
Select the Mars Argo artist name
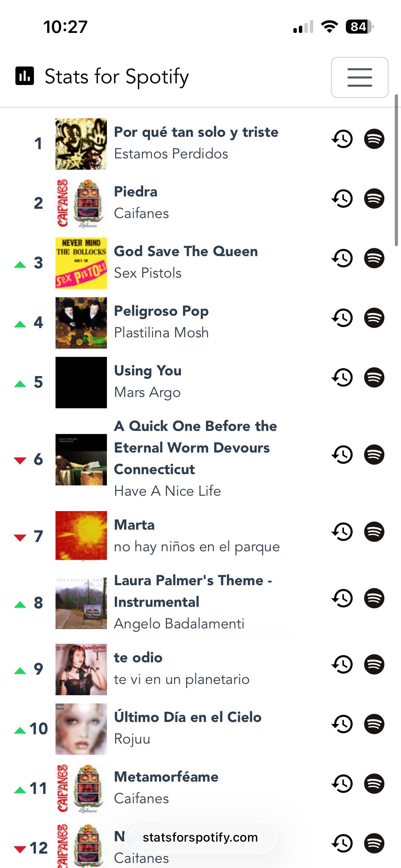click(x=147, y=392)
